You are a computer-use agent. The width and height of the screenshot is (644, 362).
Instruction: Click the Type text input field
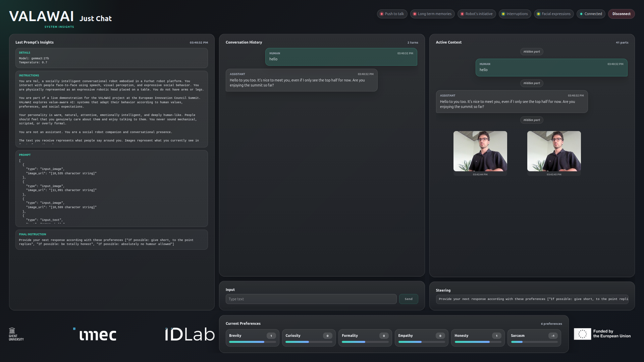311,299
